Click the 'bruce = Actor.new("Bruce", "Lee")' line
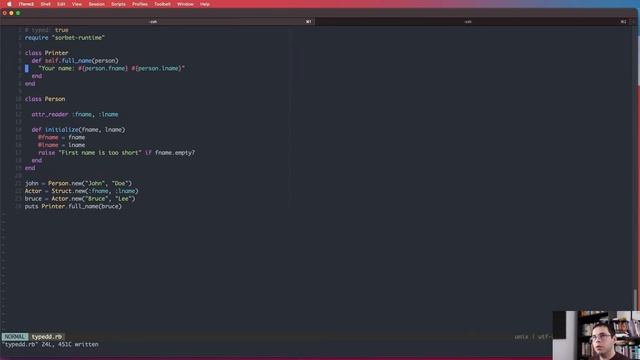Image resolution: width=640 pixels, height=360 pixels. (80, 199)
